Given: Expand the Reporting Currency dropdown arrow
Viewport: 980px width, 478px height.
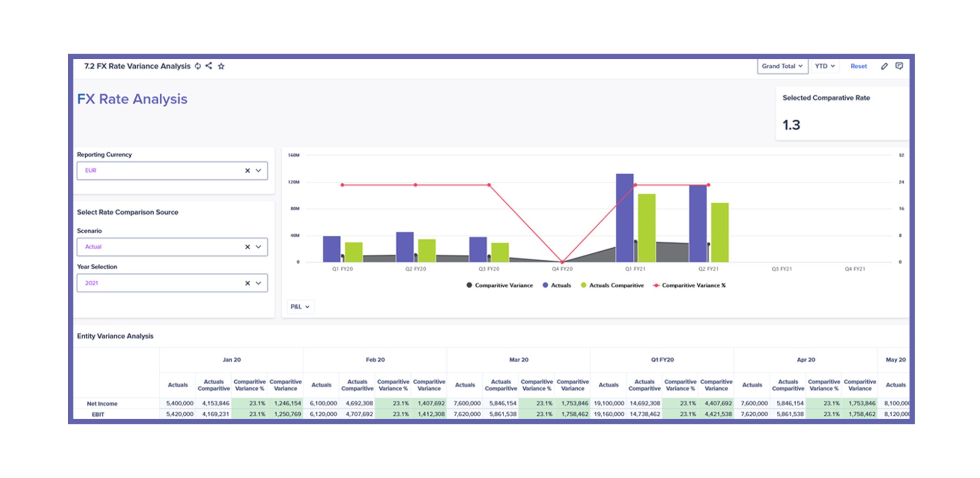Looking at the screenshot, I should pyautogui.click(x=259, y=171).
